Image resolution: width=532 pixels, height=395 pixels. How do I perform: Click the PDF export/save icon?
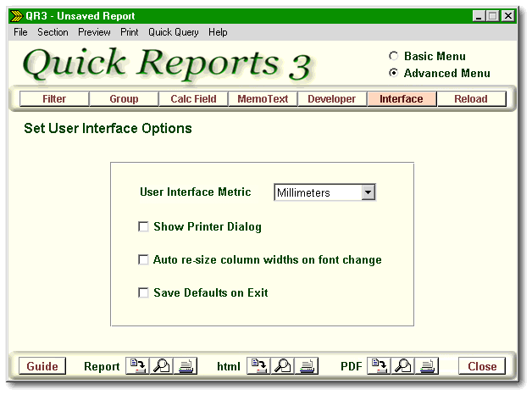(x=379, y=366)
